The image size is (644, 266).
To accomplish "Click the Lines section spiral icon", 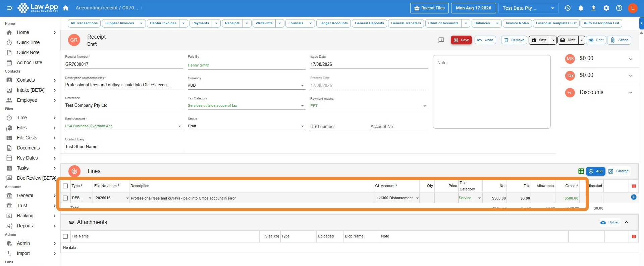I will pos(74,171).
